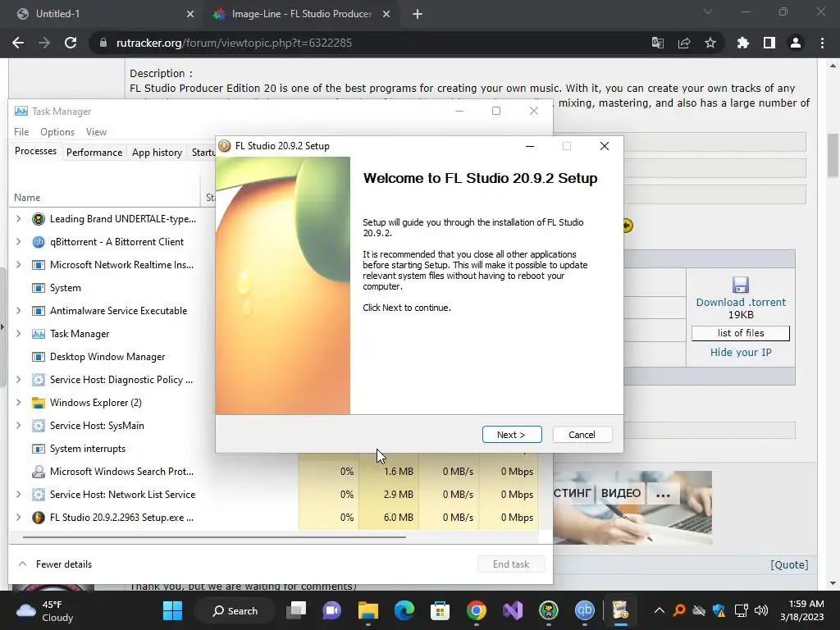Select Service Host: Network List Service icon
Image resolution: width=840 pixels, height=630 pixels.
[x=39, y=495]
